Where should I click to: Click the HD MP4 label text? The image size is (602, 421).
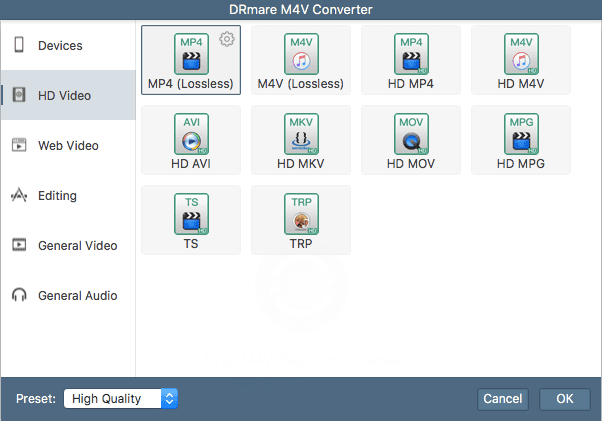click(411, 84)
